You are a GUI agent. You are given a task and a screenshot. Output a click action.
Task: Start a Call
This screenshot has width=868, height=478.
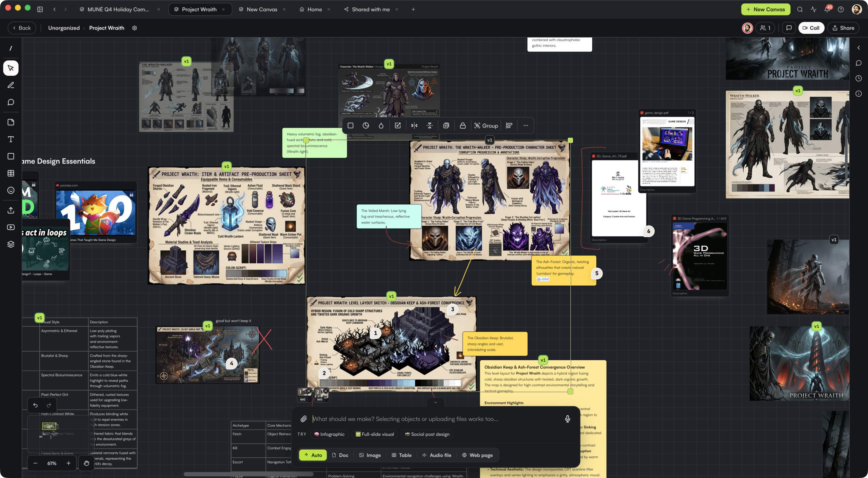(x=811, y=28)
